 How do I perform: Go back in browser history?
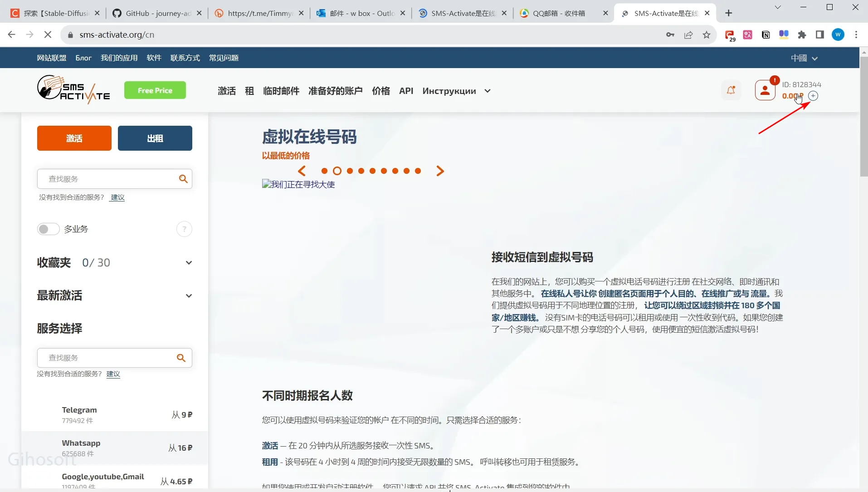12,35
